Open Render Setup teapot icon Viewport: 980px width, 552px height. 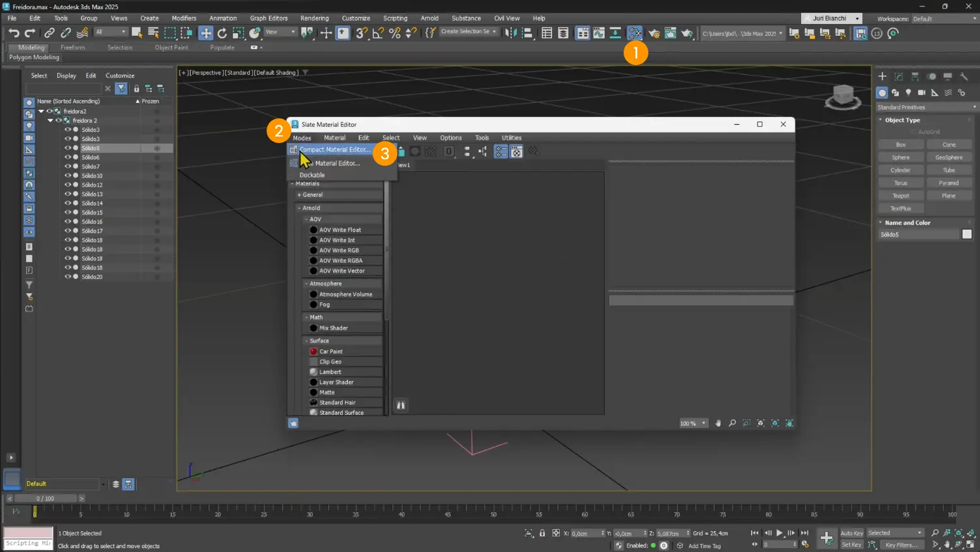(654, 33)
